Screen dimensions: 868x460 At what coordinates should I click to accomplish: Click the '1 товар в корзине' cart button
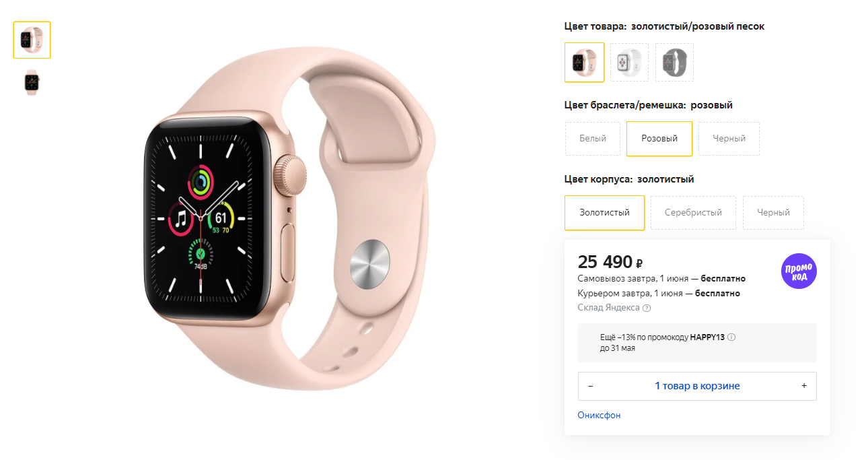[697, 386]
